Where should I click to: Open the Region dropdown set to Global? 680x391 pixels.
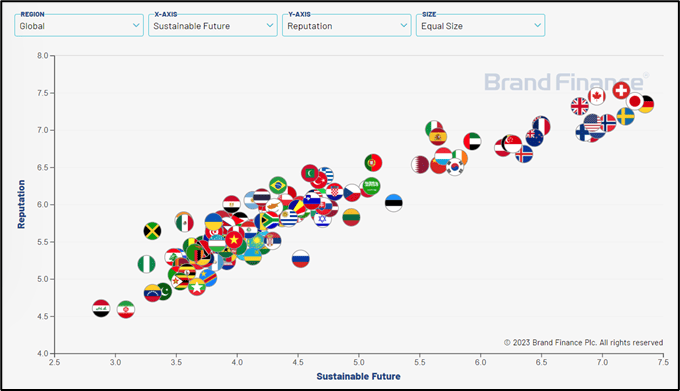pyautogui.click(x=79, y=25)
